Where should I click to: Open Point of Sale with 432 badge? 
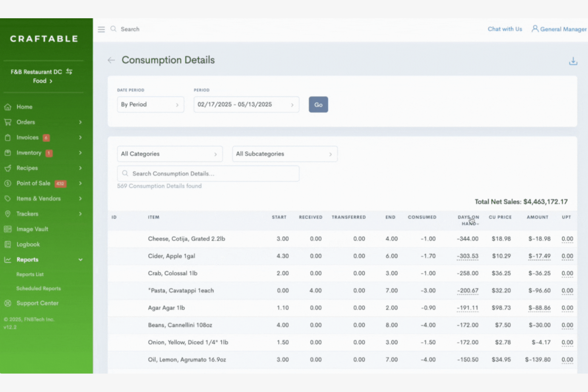pyautogui.click(x=34, y=183)
